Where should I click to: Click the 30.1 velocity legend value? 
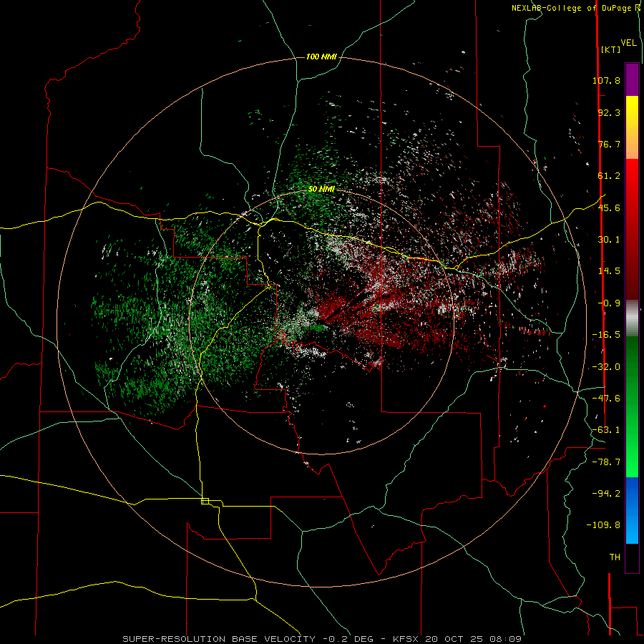[x=609, y=240]
